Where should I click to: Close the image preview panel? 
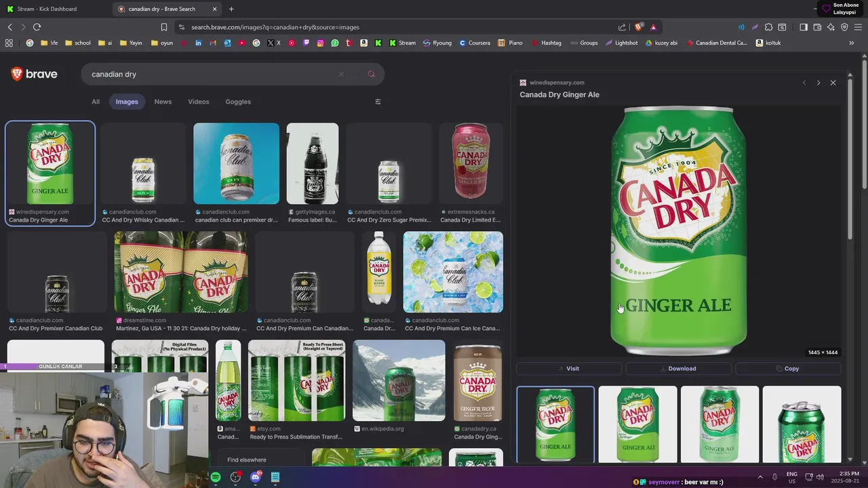pos(833,83)
